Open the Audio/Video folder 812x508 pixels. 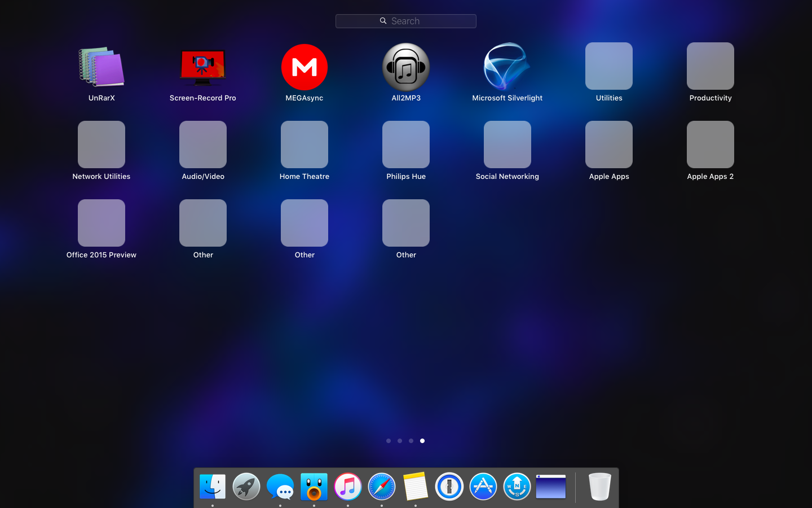(203, 144)
